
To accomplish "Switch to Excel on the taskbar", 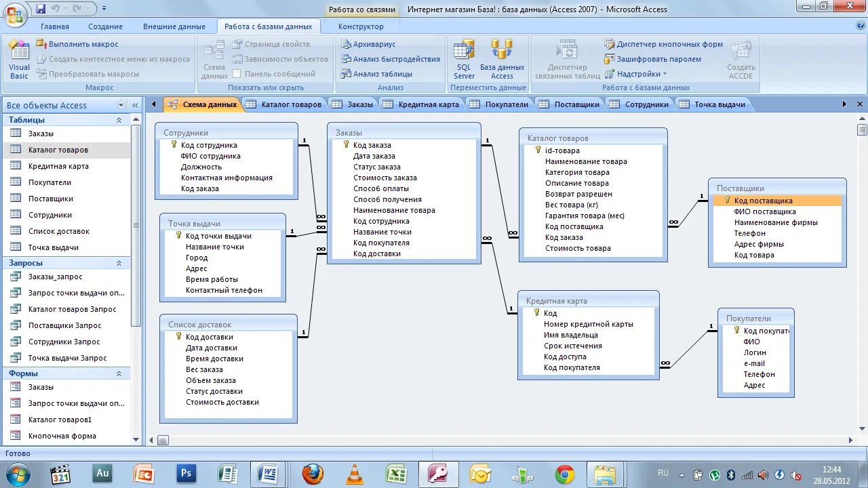I will coord(396,474).
